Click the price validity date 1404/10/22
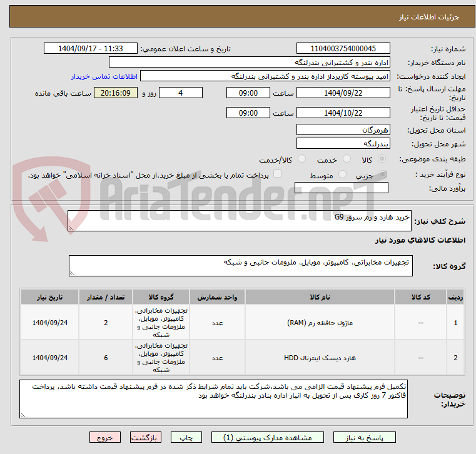The width and height of the screenshot is (476, 454). click(343, 113)
